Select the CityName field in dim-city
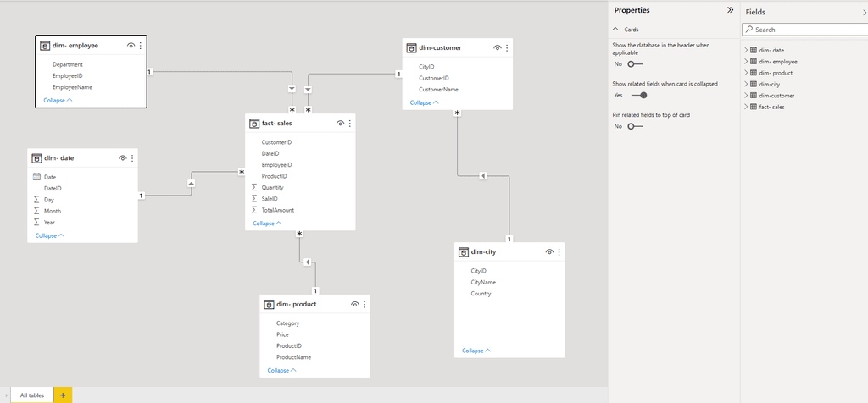Screen dimensions: 868x403 pyautogui.click(x=483, y=283)
